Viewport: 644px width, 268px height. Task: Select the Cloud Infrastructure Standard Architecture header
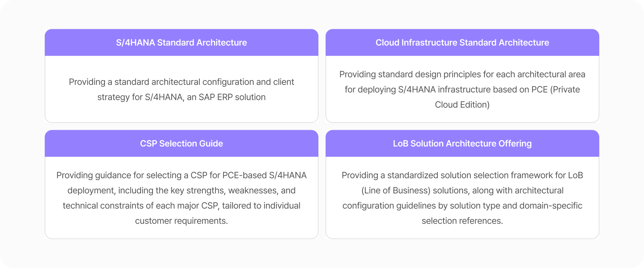click(x=462, y=43)
